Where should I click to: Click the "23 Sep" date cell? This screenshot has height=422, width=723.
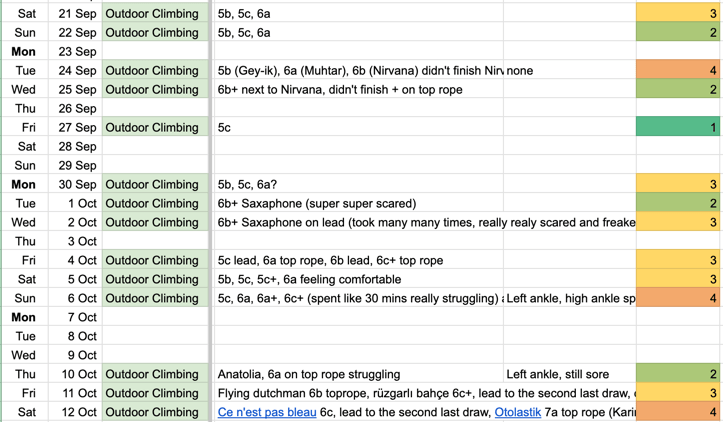(x=77, y=52)
